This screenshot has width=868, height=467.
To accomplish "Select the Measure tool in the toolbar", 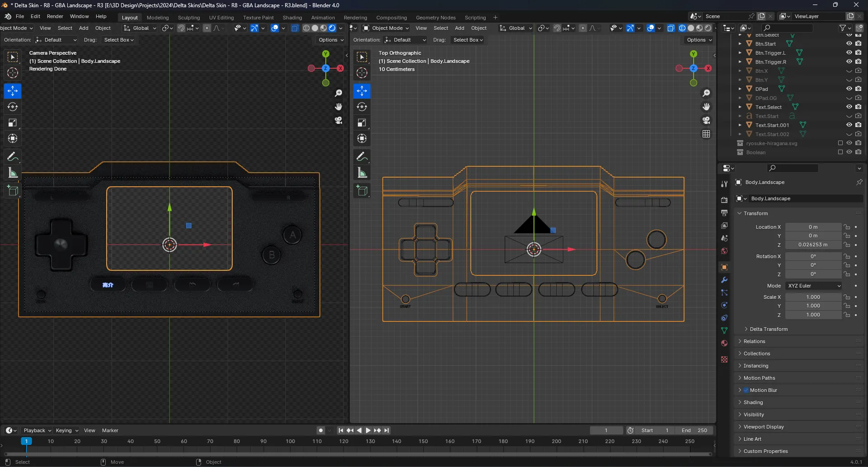I will (13, 172).
